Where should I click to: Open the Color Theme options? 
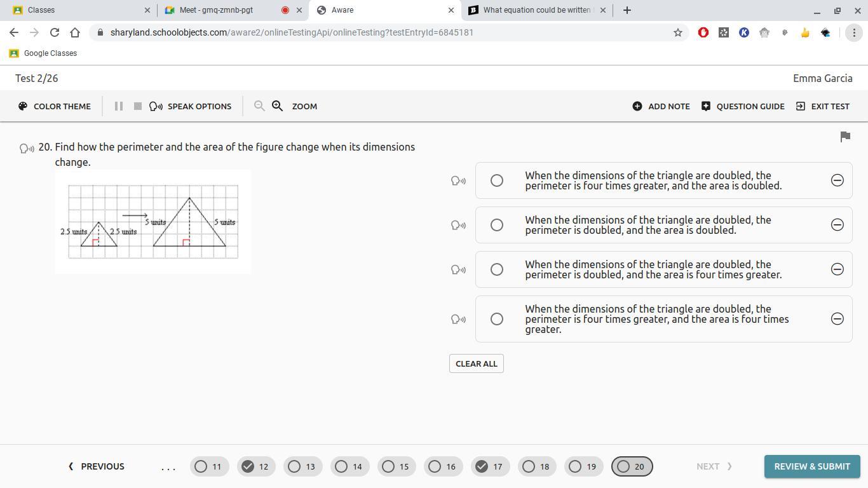pos(55,106)
